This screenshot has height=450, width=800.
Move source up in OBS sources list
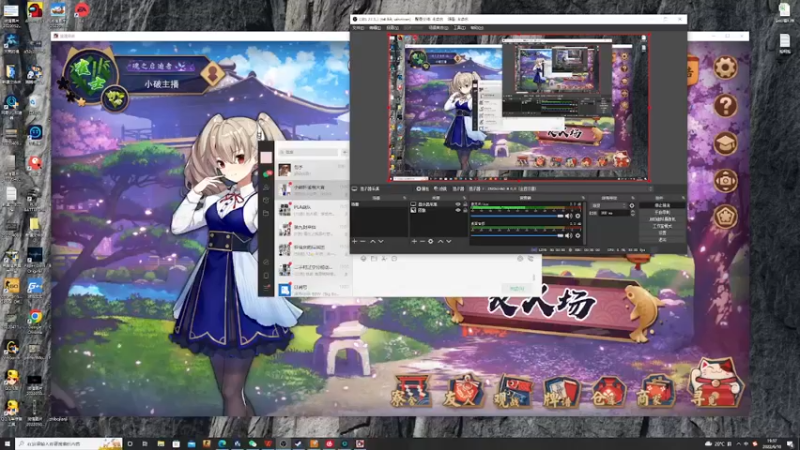tap(440, 241)
